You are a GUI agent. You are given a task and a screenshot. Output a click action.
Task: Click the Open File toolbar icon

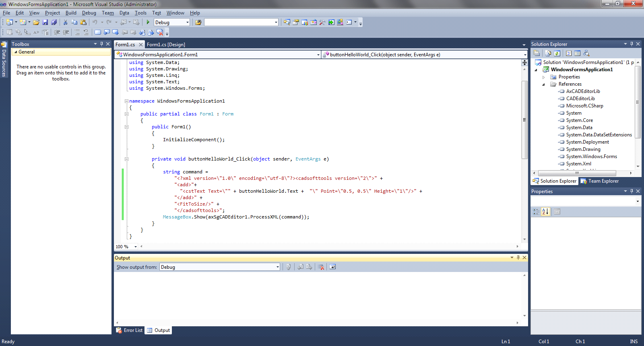(x=36, y=23)
